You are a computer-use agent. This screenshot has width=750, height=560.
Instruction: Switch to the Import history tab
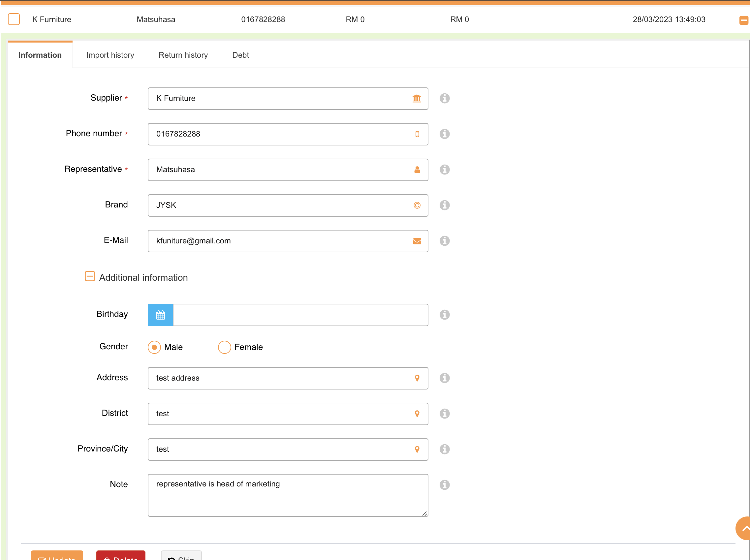click(x=110, y=55)
